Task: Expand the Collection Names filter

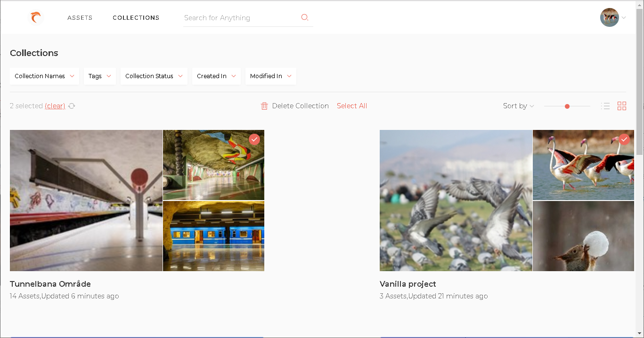Action: click(x=44, y=76)
